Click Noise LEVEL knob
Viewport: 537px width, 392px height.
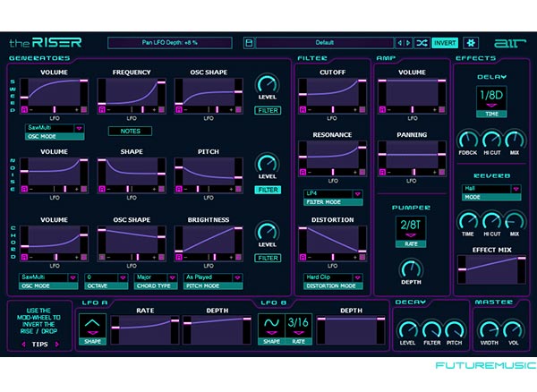(x=267, y=163)
